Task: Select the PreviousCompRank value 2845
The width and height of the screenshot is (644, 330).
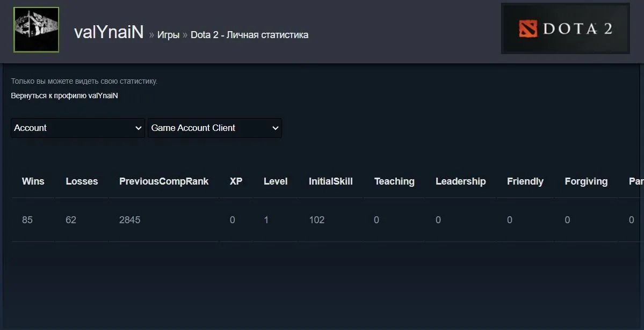Action: (130, 220)
